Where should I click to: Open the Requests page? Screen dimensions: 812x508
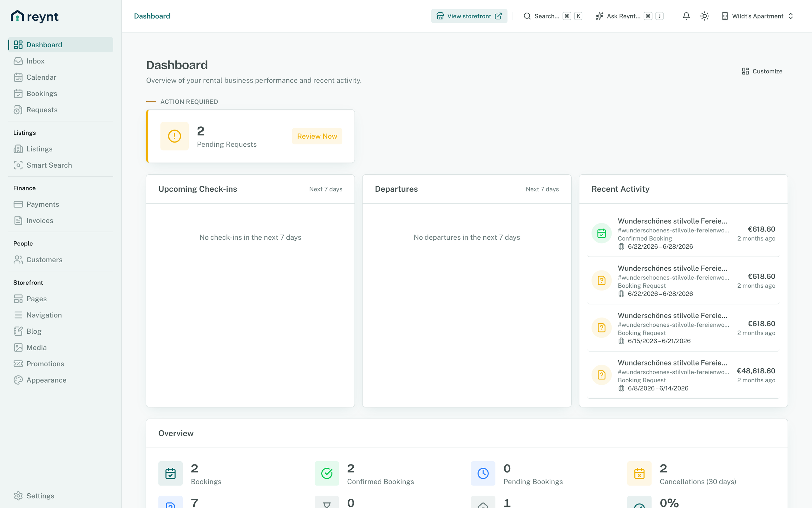pyautogui.click(x=61, y=110)
